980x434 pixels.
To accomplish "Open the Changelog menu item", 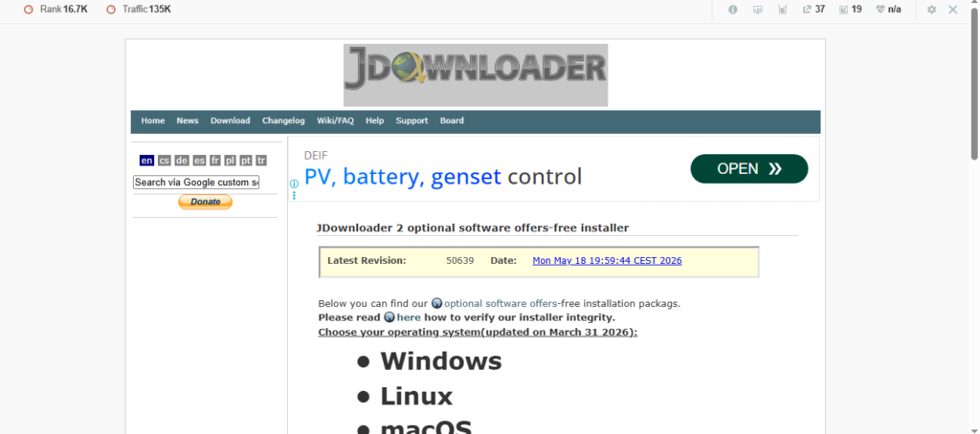I will pos(283,120).
